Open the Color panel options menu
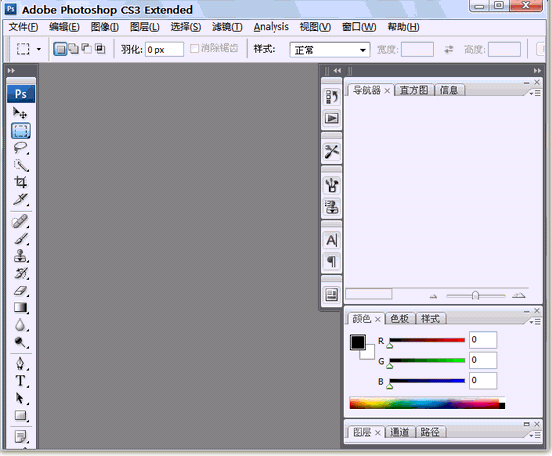The image size is (552, 456). tap(535, 321)
